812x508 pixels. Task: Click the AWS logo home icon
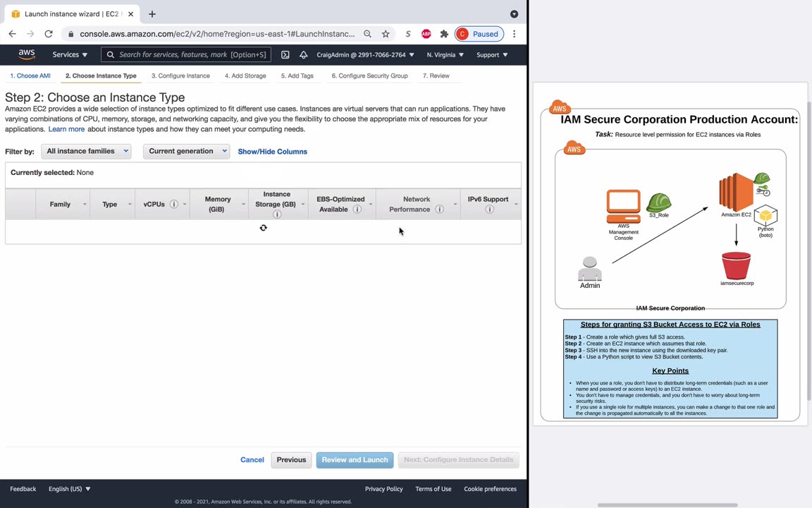click(x=26, y=54)
